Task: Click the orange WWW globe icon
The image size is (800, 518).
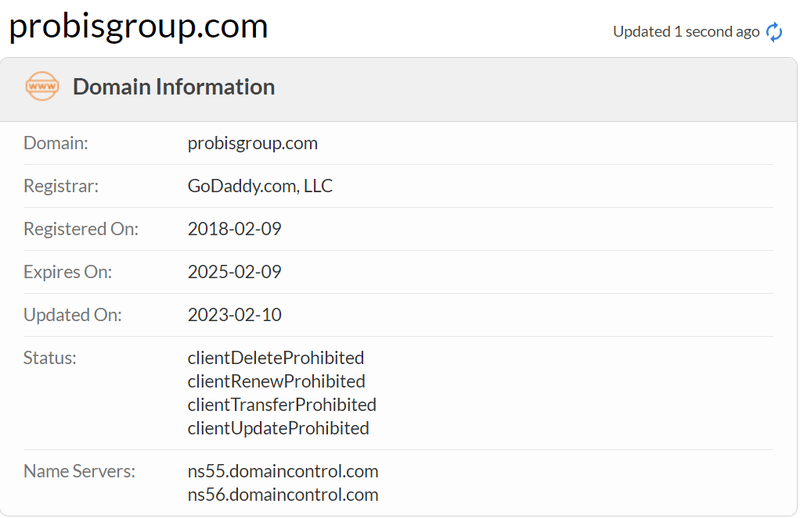Action: tap(42, 87)
